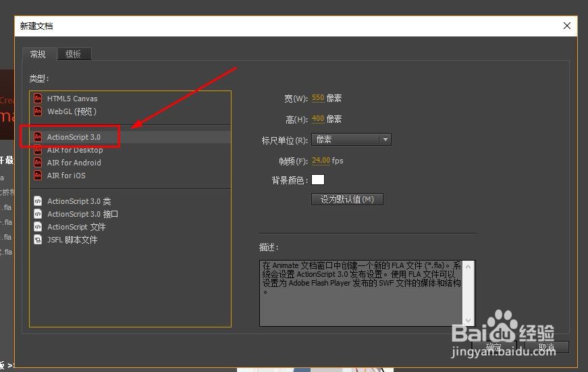
Task: Click the AIR for Desktop icon
Action: click(38, 150)
